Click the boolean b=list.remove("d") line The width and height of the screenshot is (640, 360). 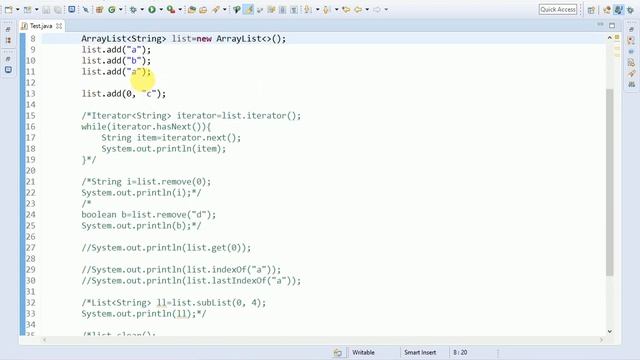point(149,215)
